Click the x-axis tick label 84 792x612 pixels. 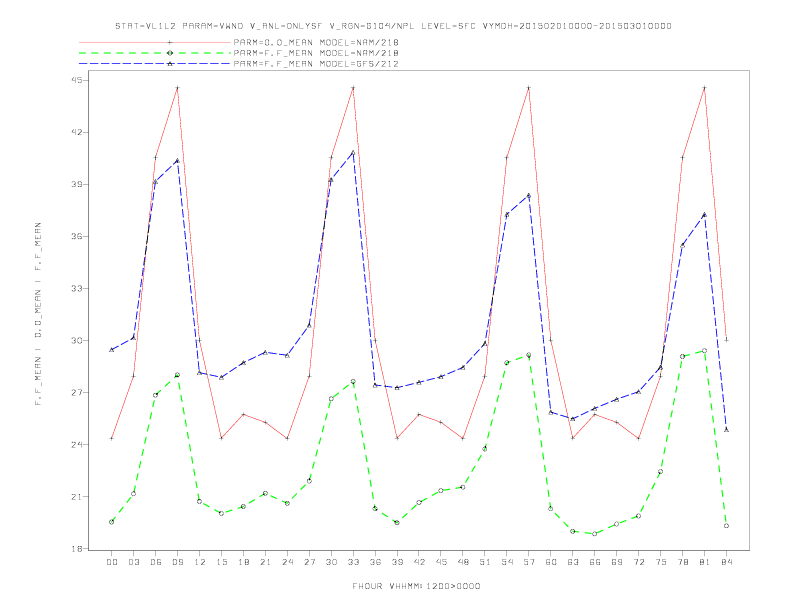click(x=726, y=562)
